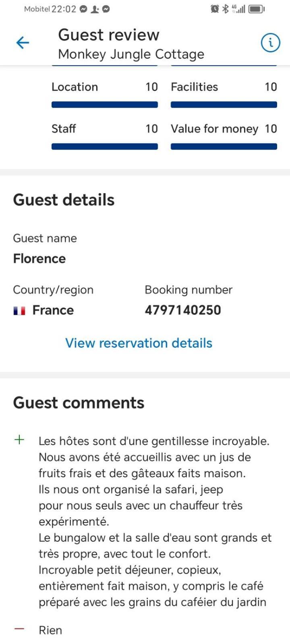Tap the Facilities score bar
The image size is (290, 644).
tap(224, 105)
